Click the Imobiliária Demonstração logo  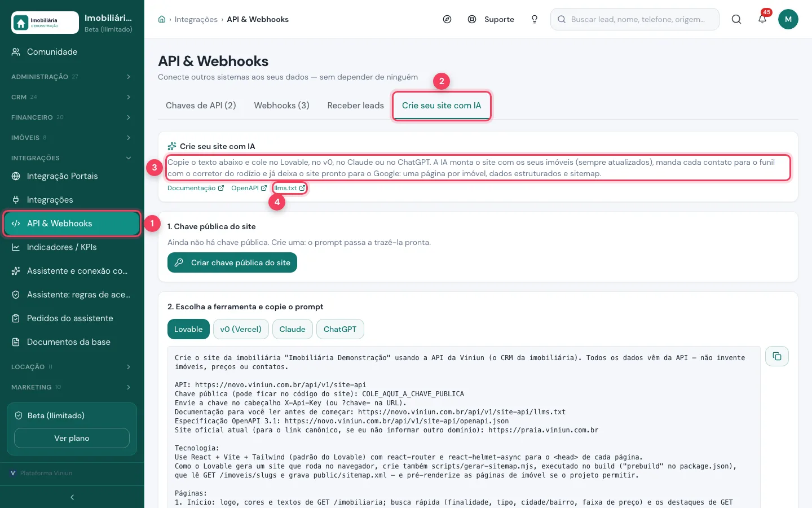(x=45, y=23)
